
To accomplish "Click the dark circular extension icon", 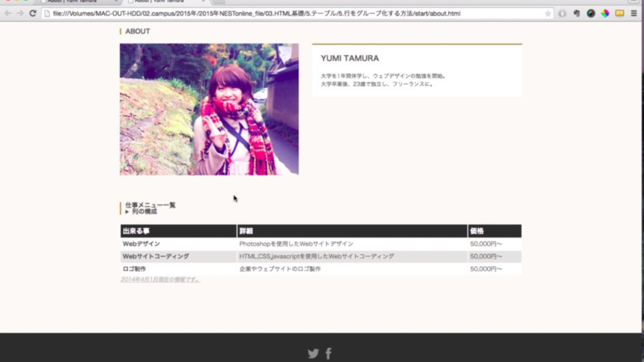I will pos(591,13).
